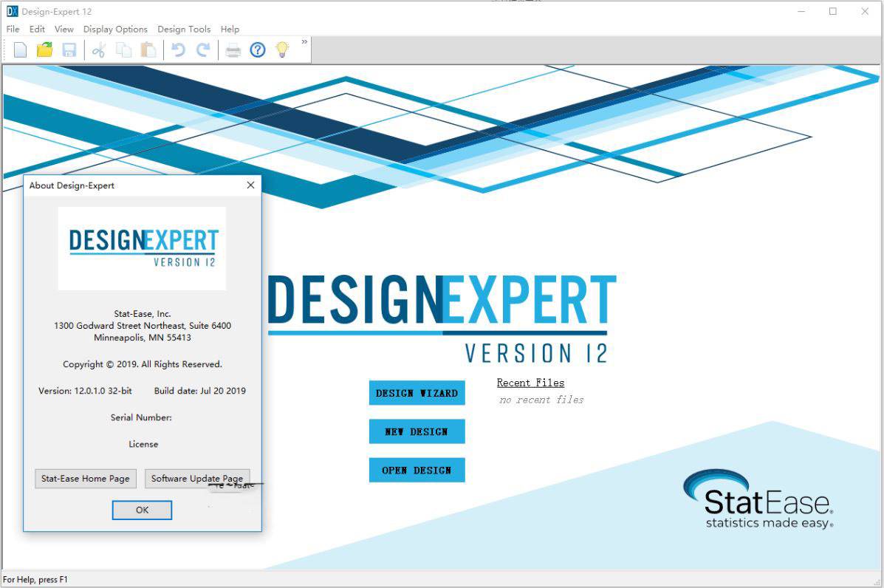Open the View menu
This screenshot has height=588, width=884.
(64, 29)
